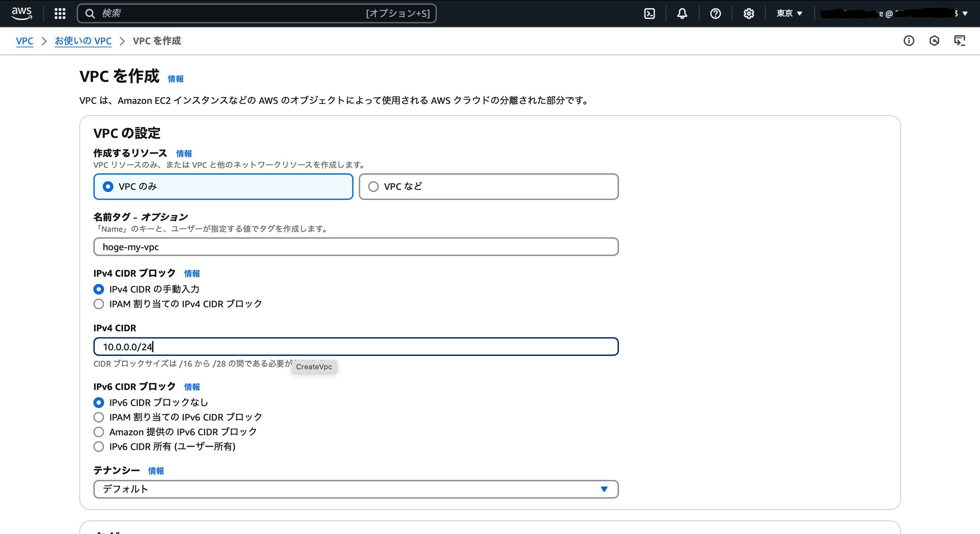Launch CloudShell terminal icon
Viewport: 980px width, 534px height.
[x=649, y=13]
